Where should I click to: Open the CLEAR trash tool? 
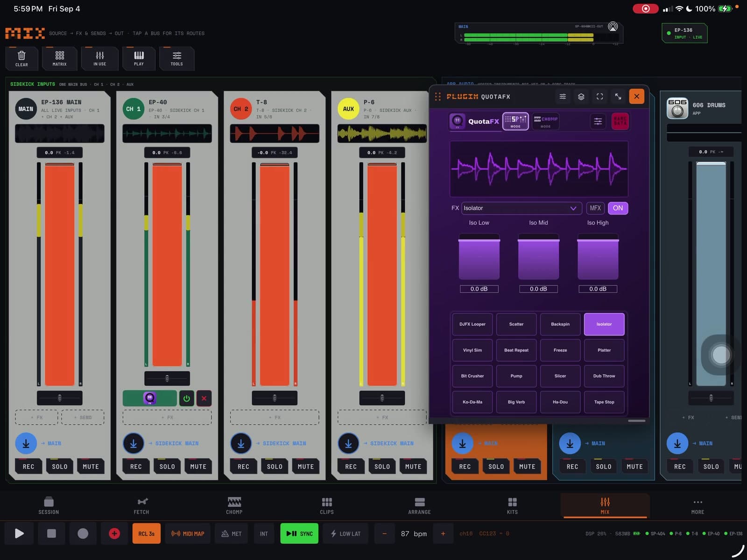pyautogui.click(x=21, y=58)
